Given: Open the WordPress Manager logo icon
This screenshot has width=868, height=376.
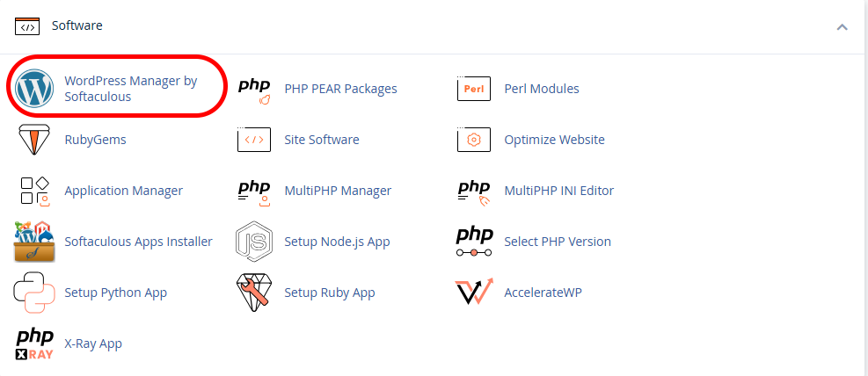Looking at the screenshot, I should pos(33,89).
